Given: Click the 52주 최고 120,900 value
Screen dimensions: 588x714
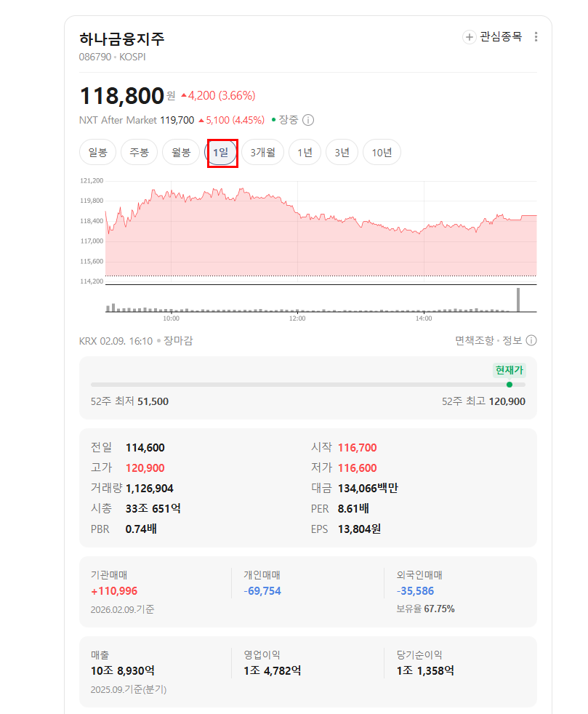Looking at the screenshot, I should click(x=507, y=401).
